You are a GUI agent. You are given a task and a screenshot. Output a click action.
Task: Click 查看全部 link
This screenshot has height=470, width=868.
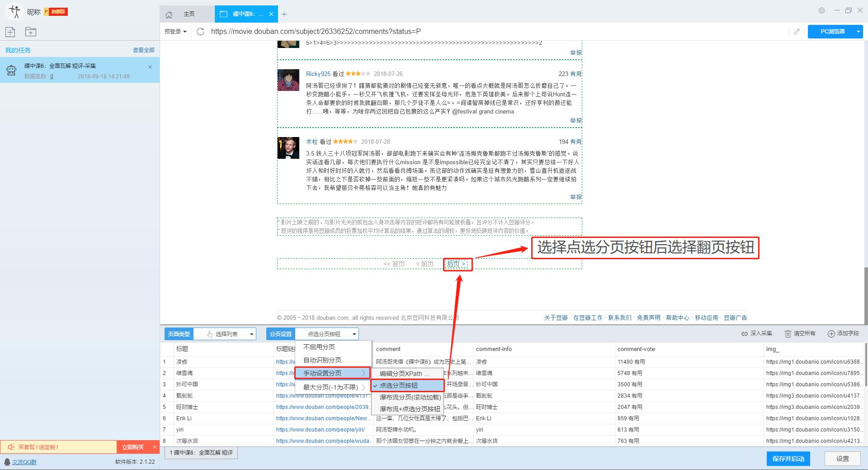(144, 50)
